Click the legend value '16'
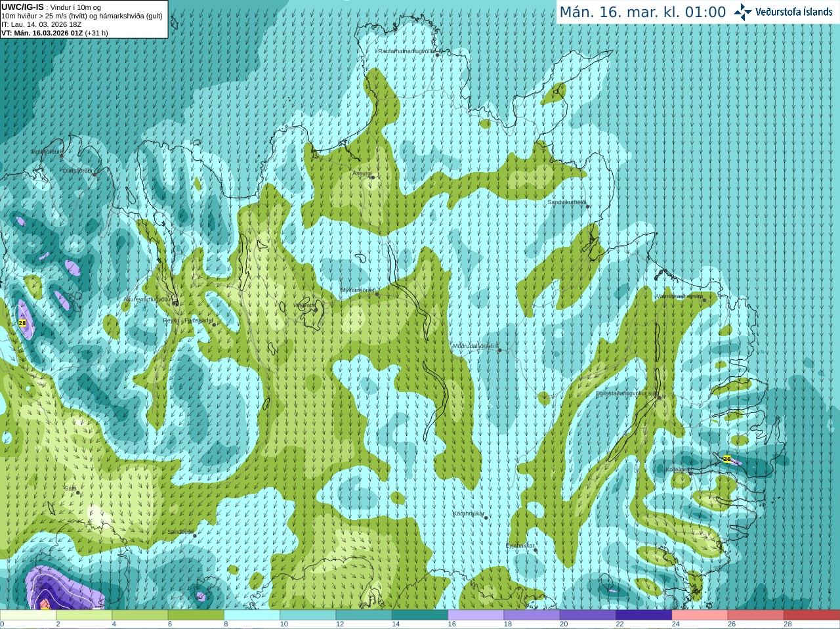 point(452,624)
